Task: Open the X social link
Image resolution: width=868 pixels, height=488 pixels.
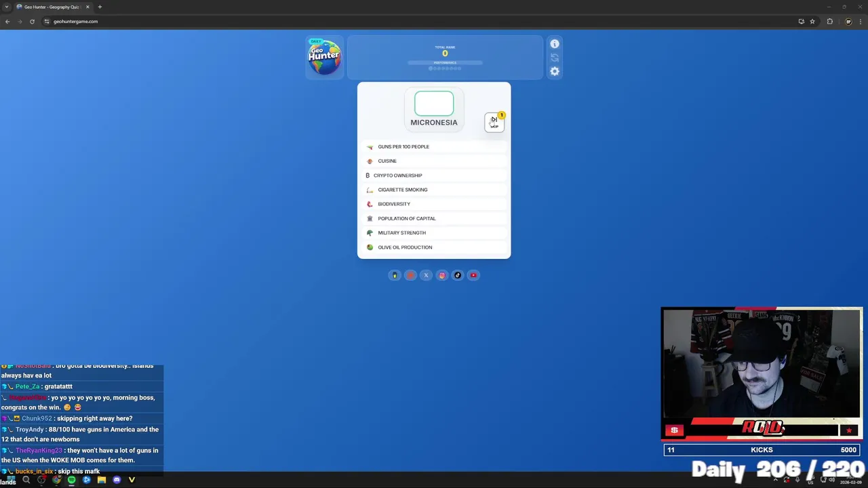Action: [x=426, y=275]
